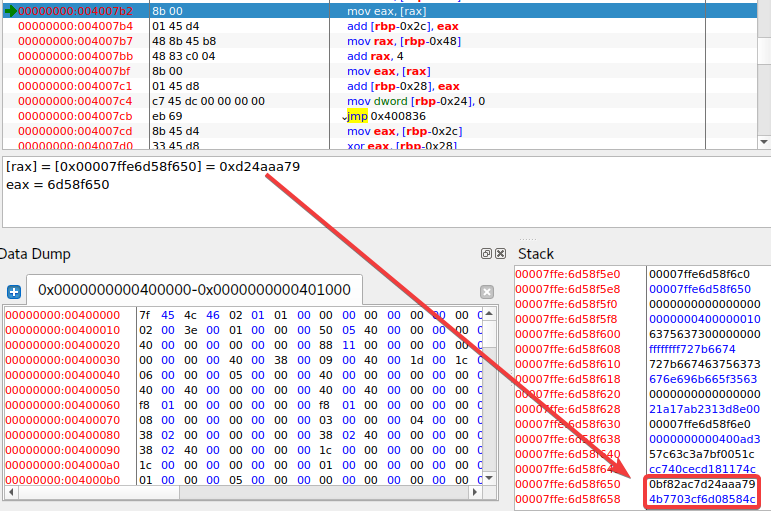Close the Data Dump memory tab
The image size is (771, 511).
pyautogui.click(x=487, y=292)
